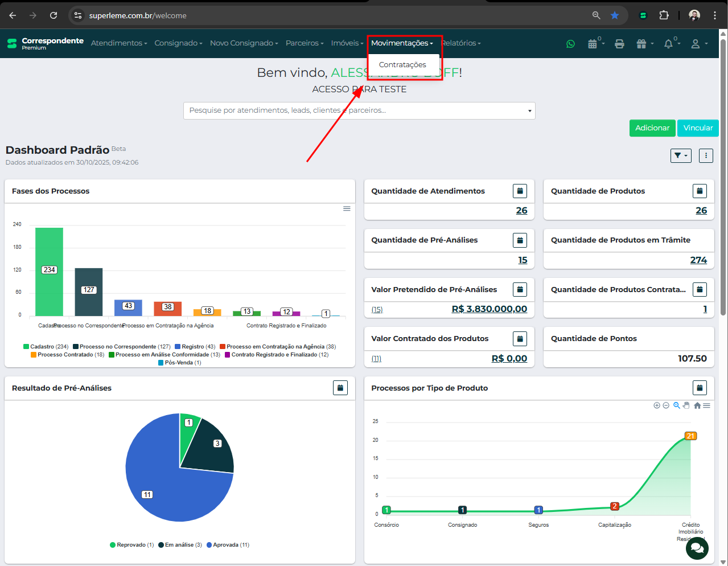Open the WhatsApp icon in navbar
728x566 pixels.
point(570,44)
